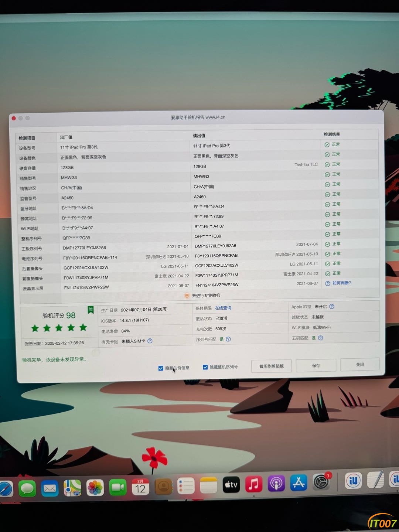
Task: Click the 保存 button
Action: [316, 365]
